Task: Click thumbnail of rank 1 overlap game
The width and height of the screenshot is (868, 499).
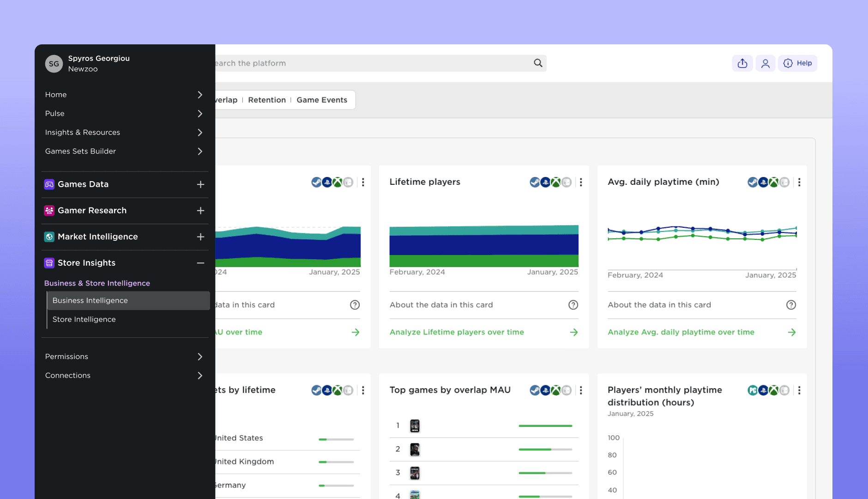Action: pos(415,426)
